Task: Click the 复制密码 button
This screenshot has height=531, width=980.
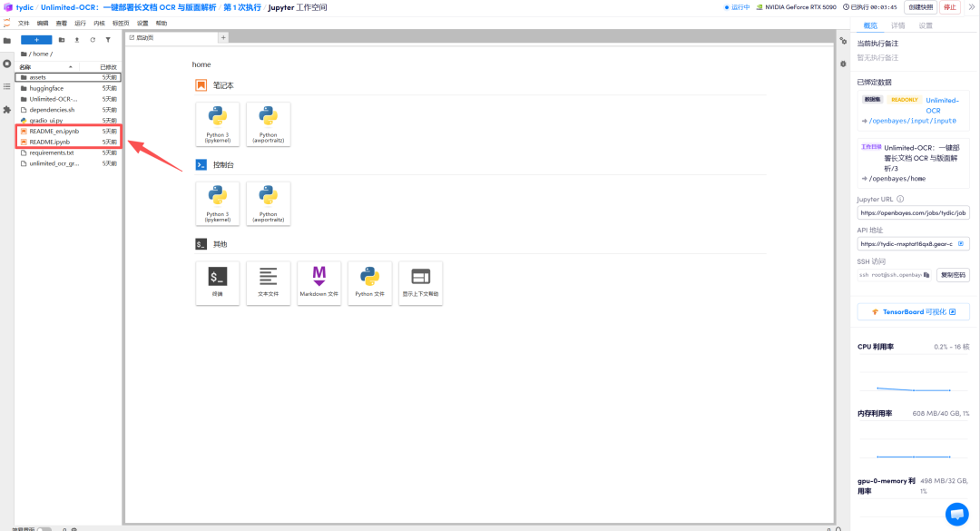Action: (x=953, y=274)
